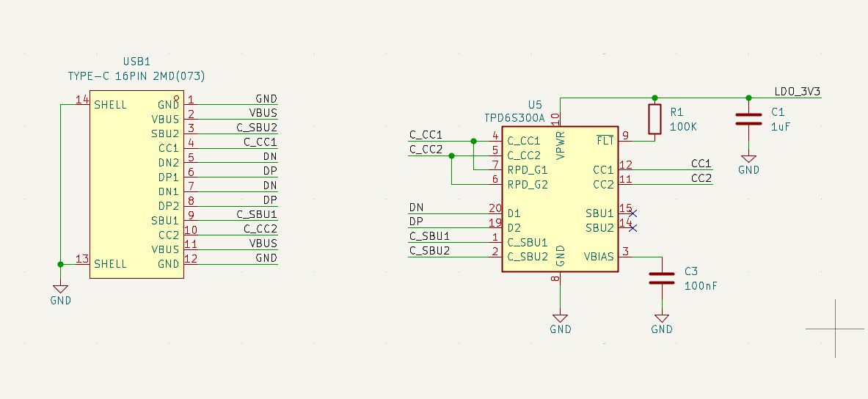Select the no-connect marker on SBU2 pin 14
The height and width of the screenshot is (399, 868).
click(x=632, y=227)
